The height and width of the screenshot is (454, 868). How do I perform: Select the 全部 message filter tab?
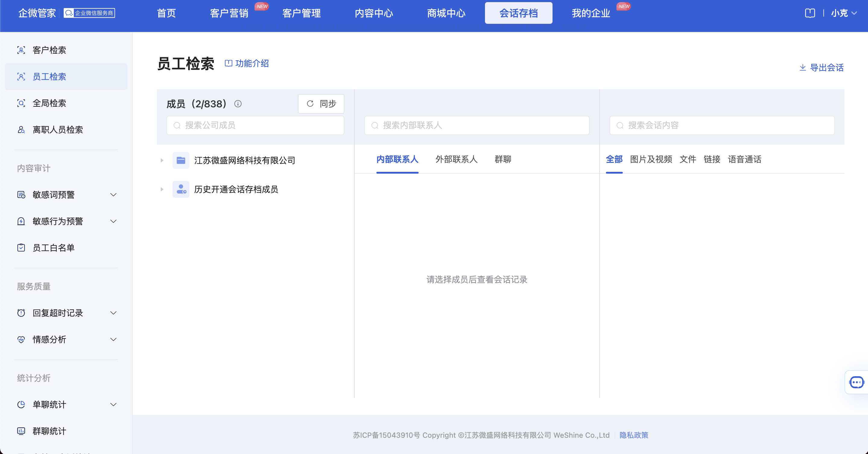tap(614, 159)
